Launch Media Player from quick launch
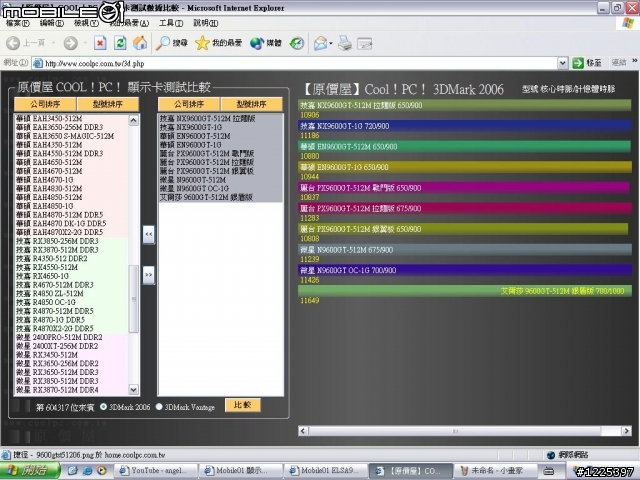Screen dimensions: 640x480 (x=102, y=471)
